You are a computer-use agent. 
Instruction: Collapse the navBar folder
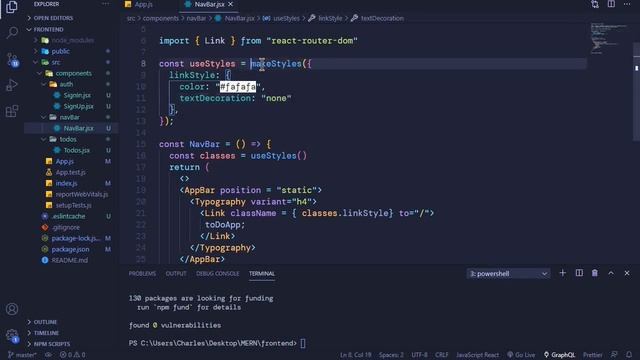69,117
